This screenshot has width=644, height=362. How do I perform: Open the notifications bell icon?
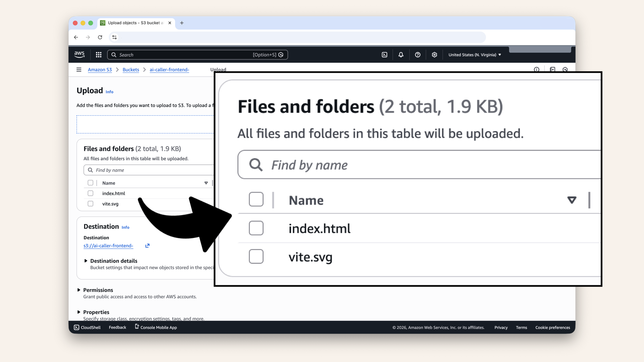coord(401,54)
